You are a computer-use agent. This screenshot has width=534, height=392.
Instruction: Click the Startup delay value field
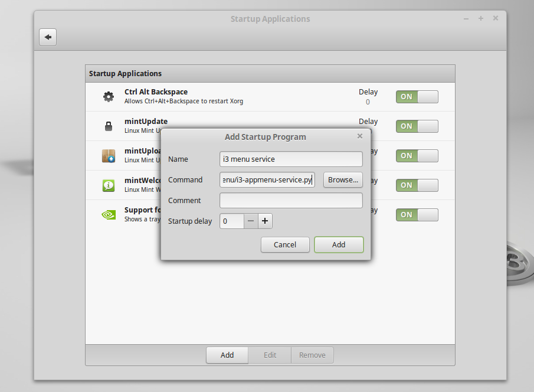pos(232,221)
